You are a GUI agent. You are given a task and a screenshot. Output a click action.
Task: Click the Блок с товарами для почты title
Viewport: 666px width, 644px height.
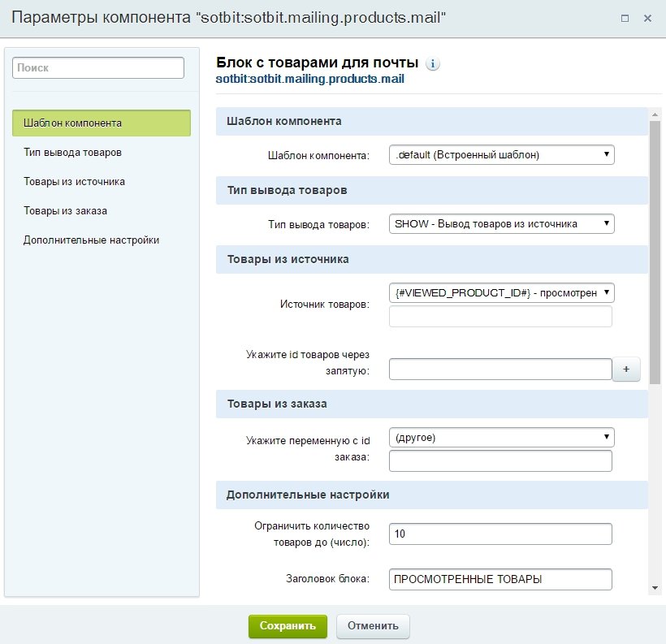(x=318, y=63)
